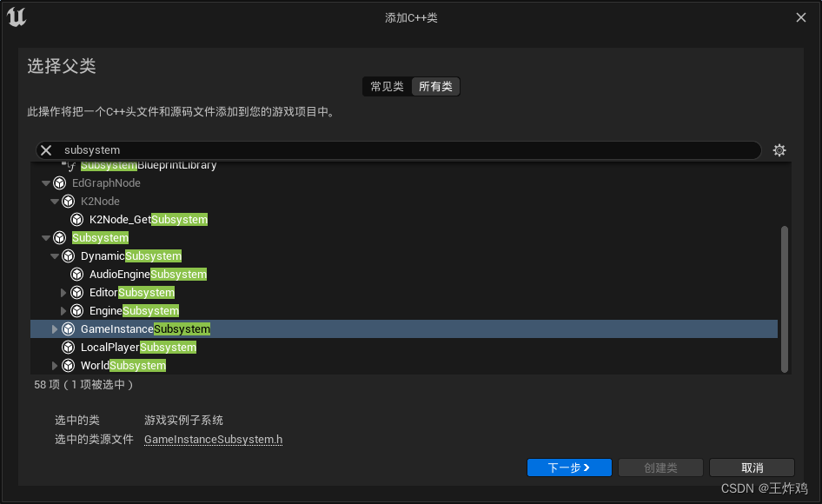Click the class icon beside K2Node_GetSubsystem

point(76,219)
